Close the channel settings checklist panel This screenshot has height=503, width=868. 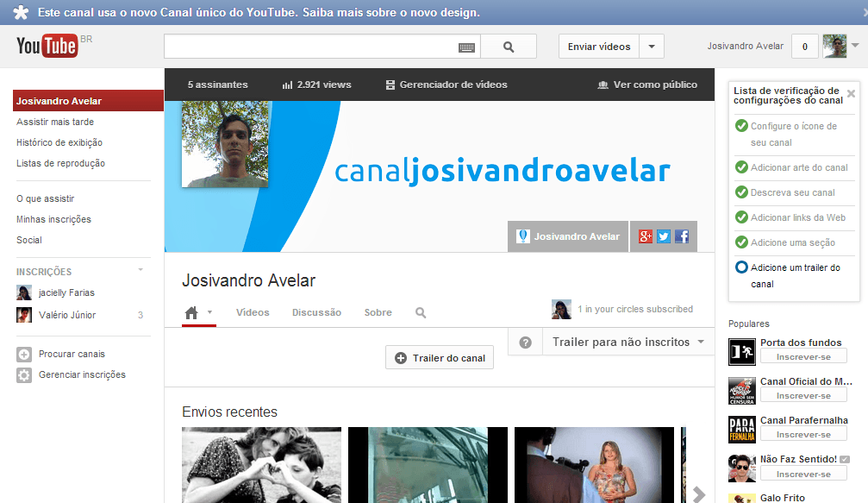(851, 94)
